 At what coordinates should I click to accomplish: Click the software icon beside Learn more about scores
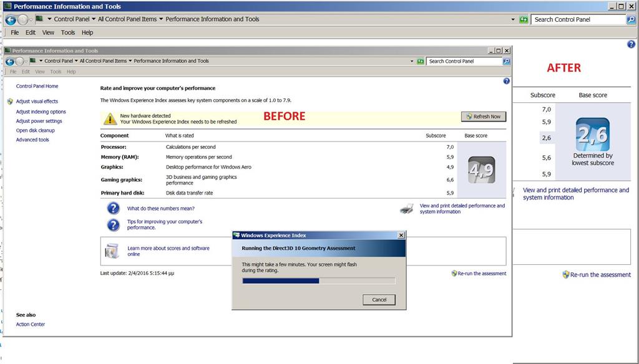pyautogui.click(x=112, y=251)
